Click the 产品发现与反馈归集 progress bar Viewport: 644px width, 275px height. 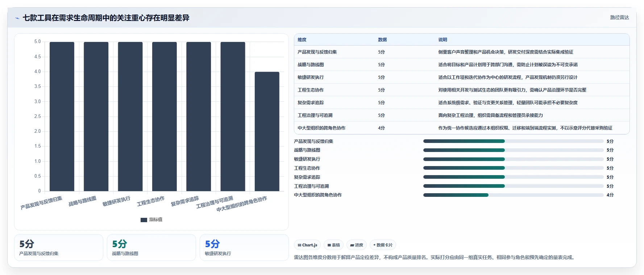tap(514, 141)
